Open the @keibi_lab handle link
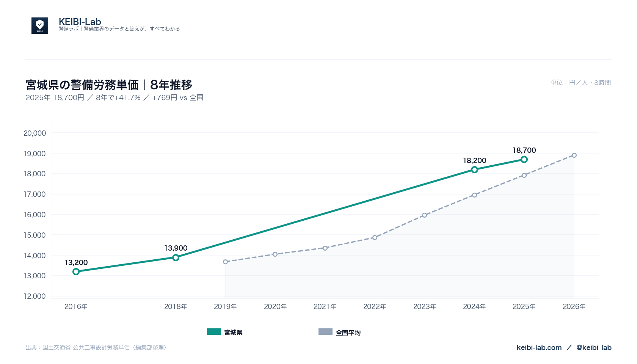Viewport: 637px width, 364px height. click(x=594, y=347)
